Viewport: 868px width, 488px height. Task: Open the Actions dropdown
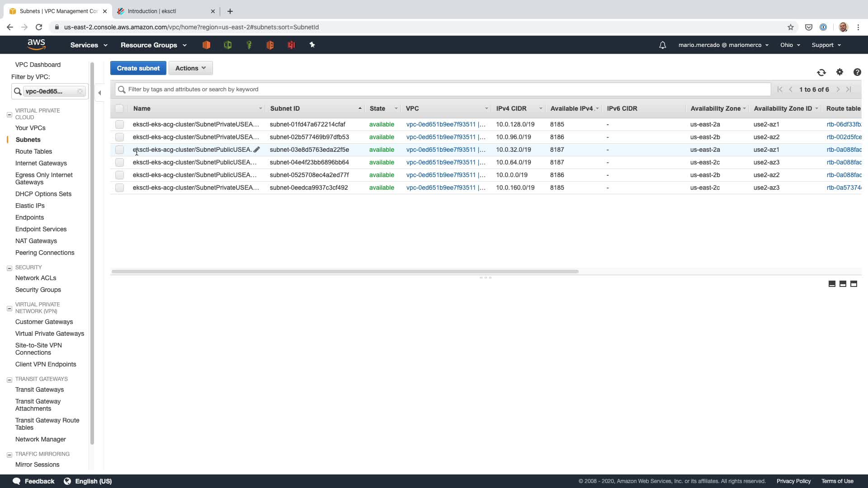(190, 68)
